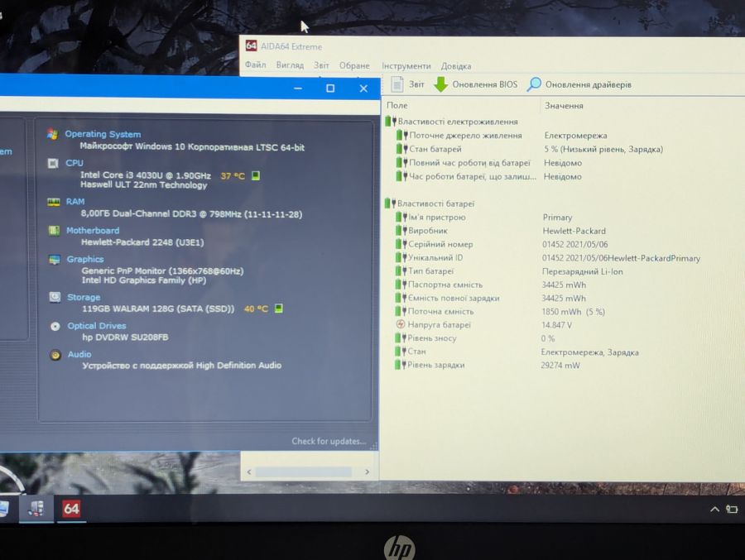Click the Check for updates... link
Viewport: 745px width, 560px height.
coord(329,441)
